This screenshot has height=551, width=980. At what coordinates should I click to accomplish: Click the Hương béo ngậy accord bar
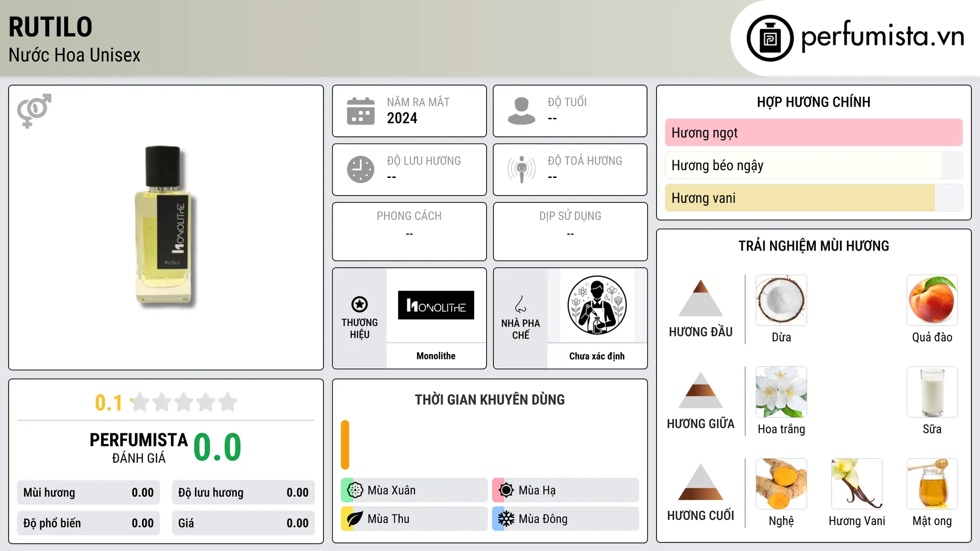[814, 165]
